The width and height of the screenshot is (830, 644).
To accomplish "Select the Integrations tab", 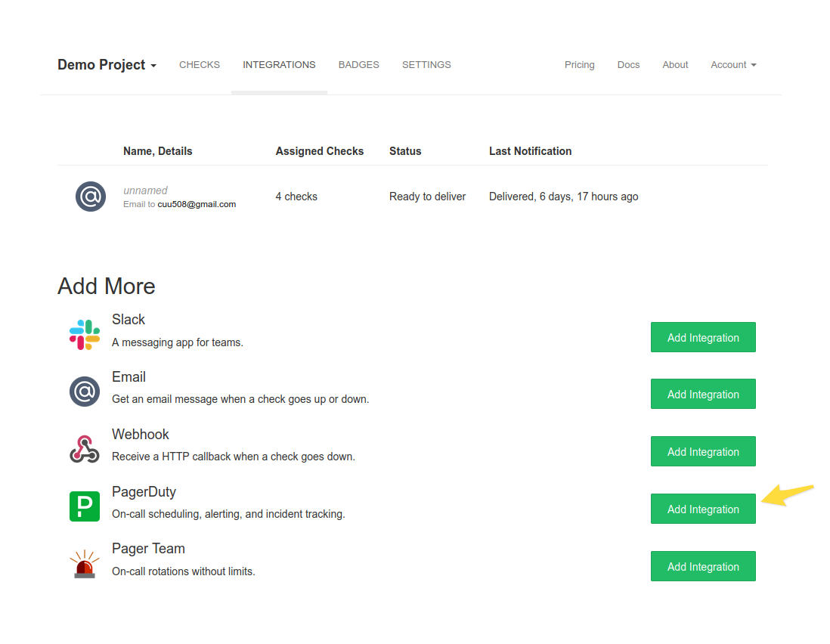I will [x=279, y=64].
